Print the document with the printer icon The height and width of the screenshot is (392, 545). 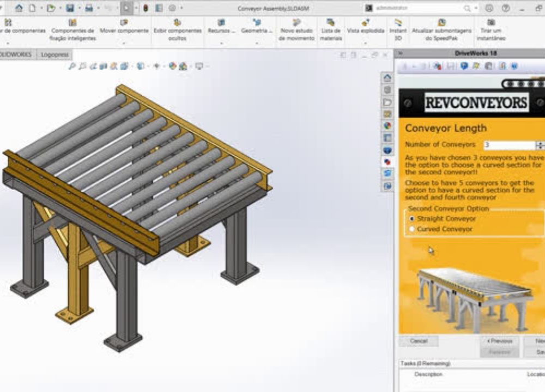coord(89,8)
